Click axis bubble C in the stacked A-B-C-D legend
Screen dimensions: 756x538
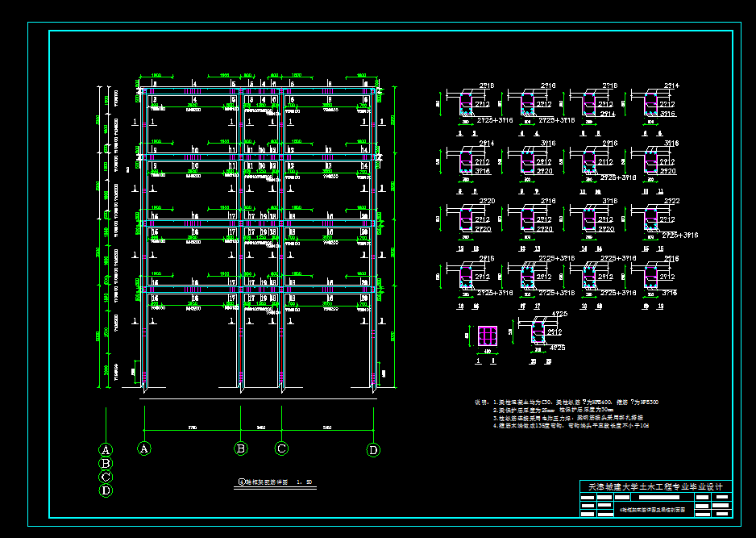click(106, 478)
